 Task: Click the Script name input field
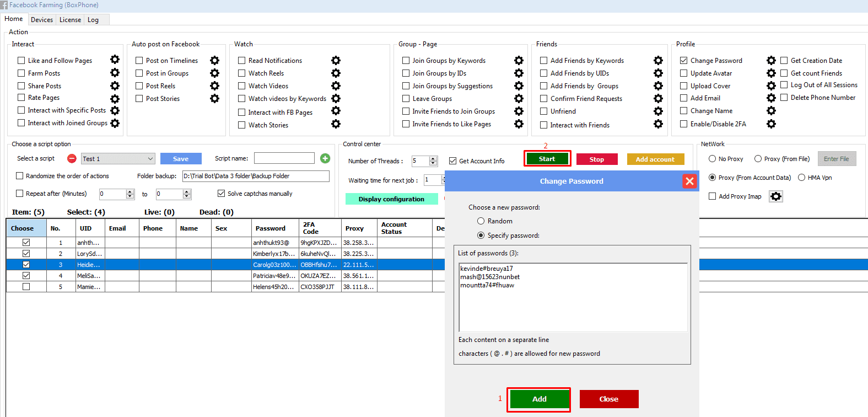(x=284, y=158)
